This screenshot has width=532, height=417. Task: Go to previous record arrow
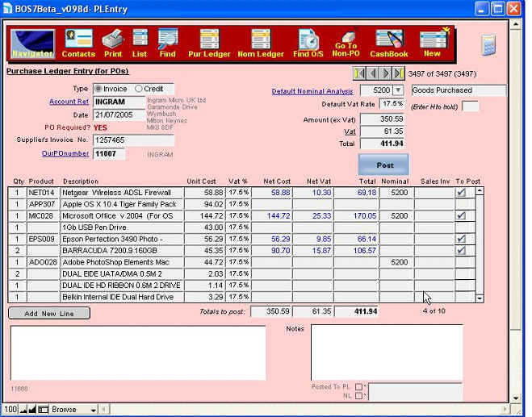[373, 73]
